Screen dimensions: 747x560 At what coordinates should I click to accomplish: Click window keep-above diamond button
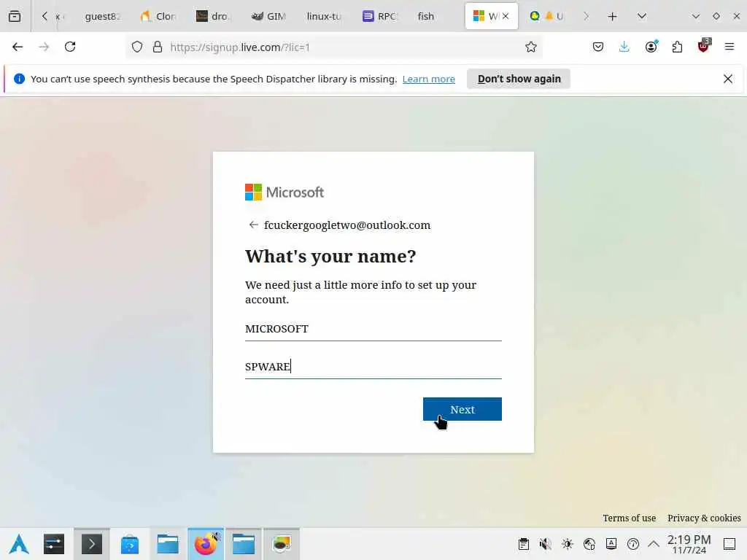pos(716,16)
